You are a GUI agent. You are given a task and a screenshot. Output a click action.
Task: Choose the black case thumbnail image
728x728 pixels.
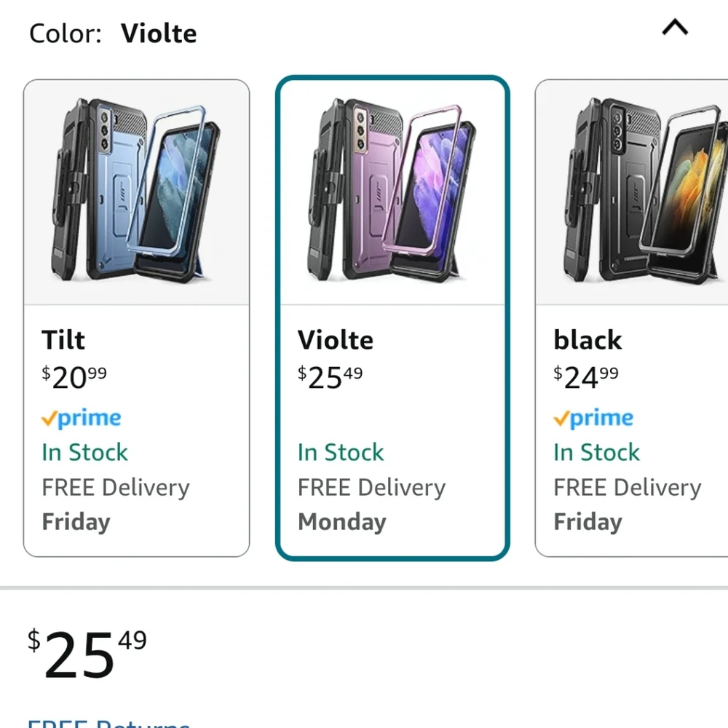(x=632, y=192)
